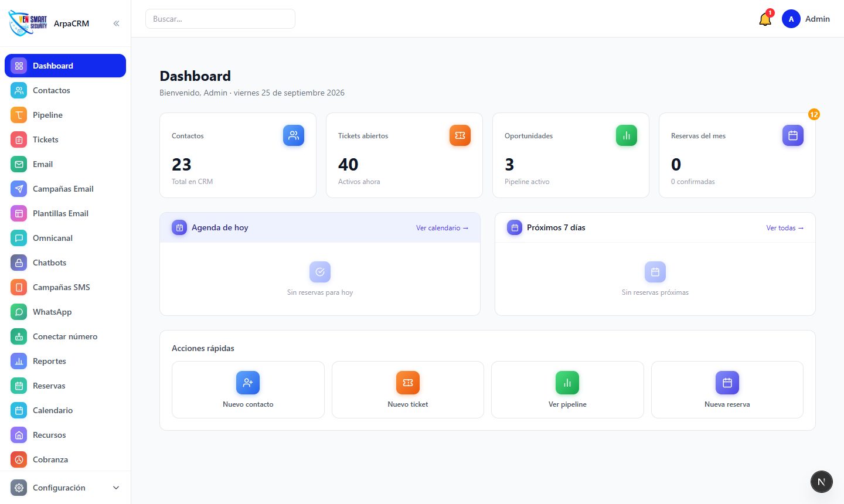This screenshot has width=844, height=504.
Task: Click the Cobranza sidebar icon
Action: click(x=19, y=459)
